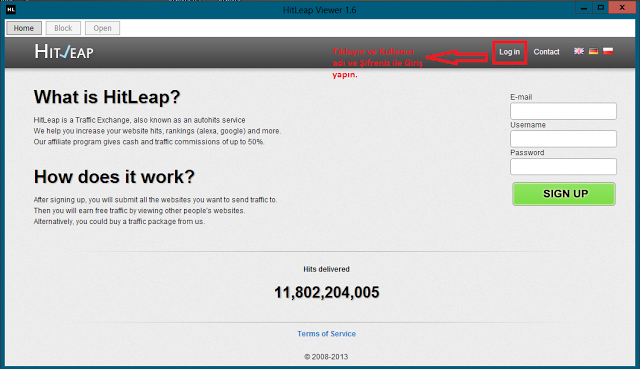Click the 'What is HitLeap?' heading

107,97
